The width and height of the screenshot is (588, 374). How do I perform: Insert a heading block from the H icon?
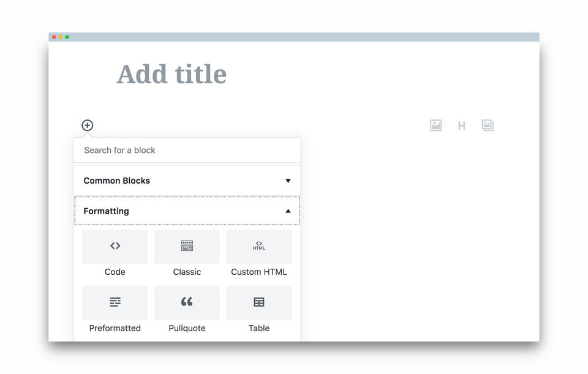tap(461, 125)
